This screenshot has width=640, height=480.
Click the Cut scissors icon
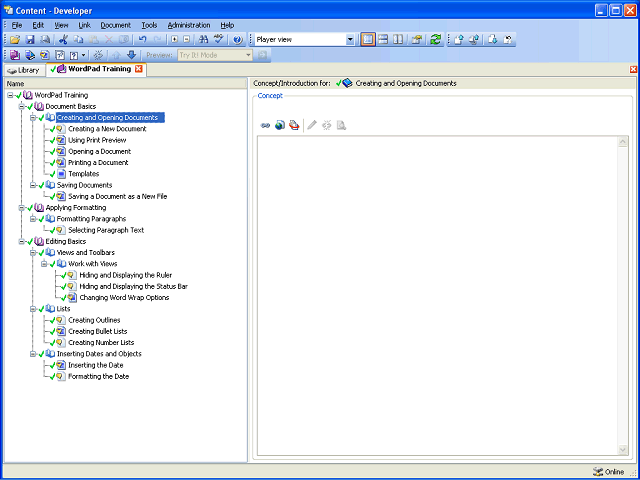(x=63, y=40)
